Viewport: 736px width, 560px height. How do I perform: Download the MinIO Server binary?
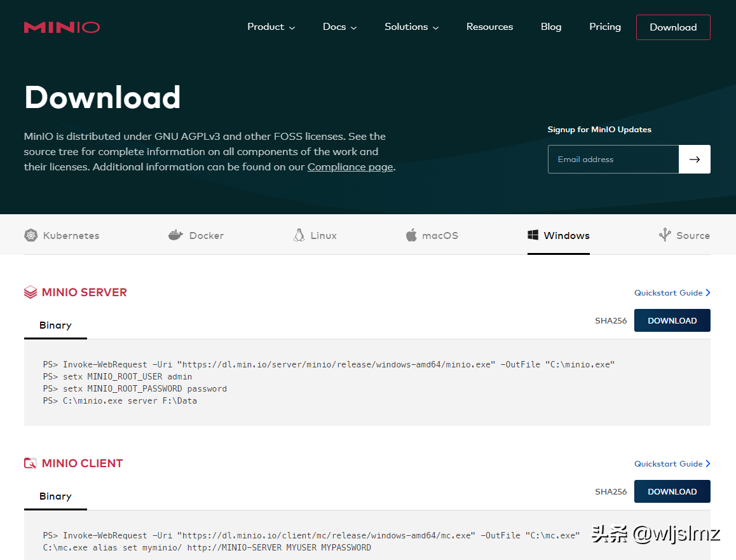coord(672,321)
